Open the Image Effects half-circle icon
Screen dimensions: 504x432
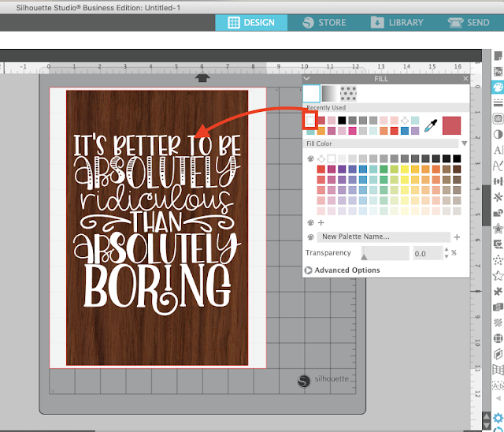[x=498, y=134]
